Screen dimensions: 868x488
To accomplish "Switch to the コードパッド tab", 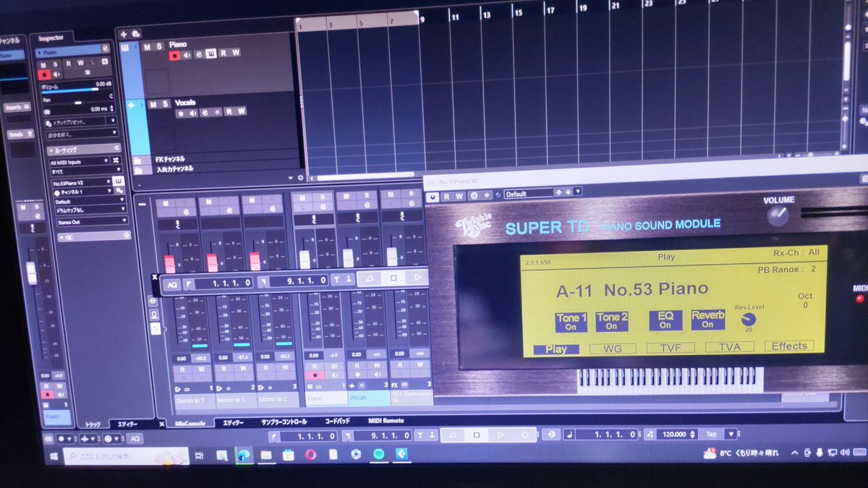I will (338, 421).
